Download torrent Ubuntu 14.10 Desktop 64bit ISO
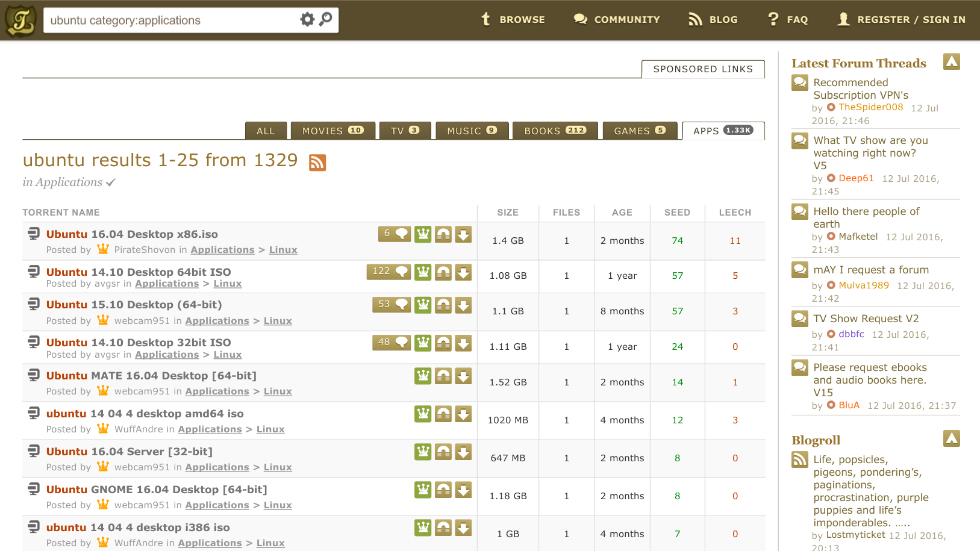980x551 pixels. tap(463, 272)
